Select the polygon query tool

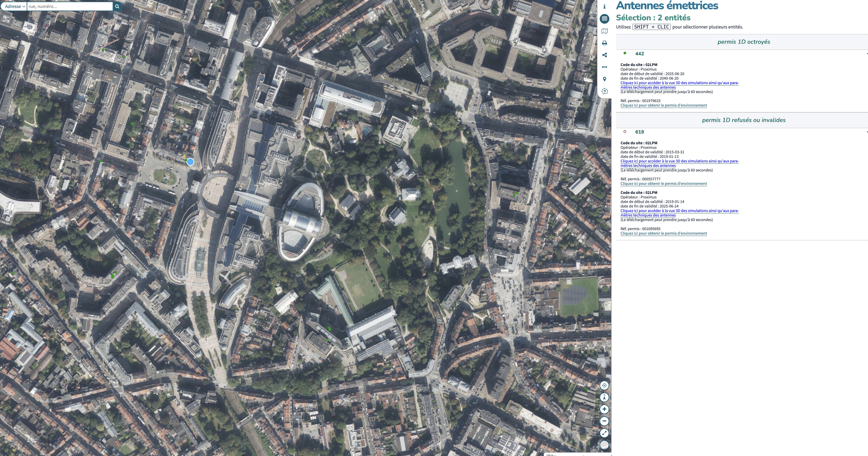pyautogui.click(x=605, y=91)
